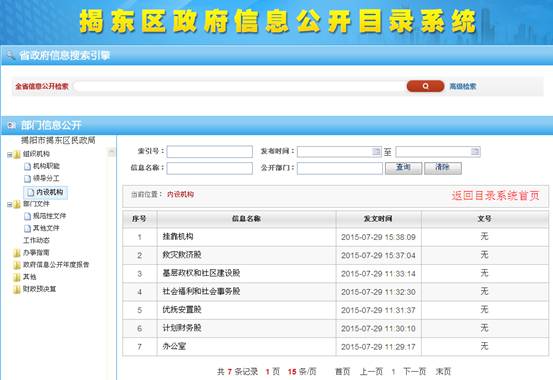Click the 组织机构 folder icon
This screenshot has width=553, height=380.
17,154
